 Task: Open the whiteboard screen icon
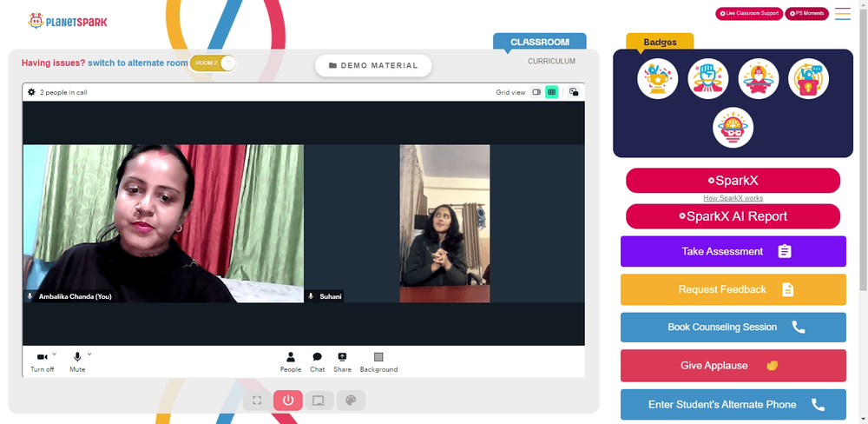(319, 401)
